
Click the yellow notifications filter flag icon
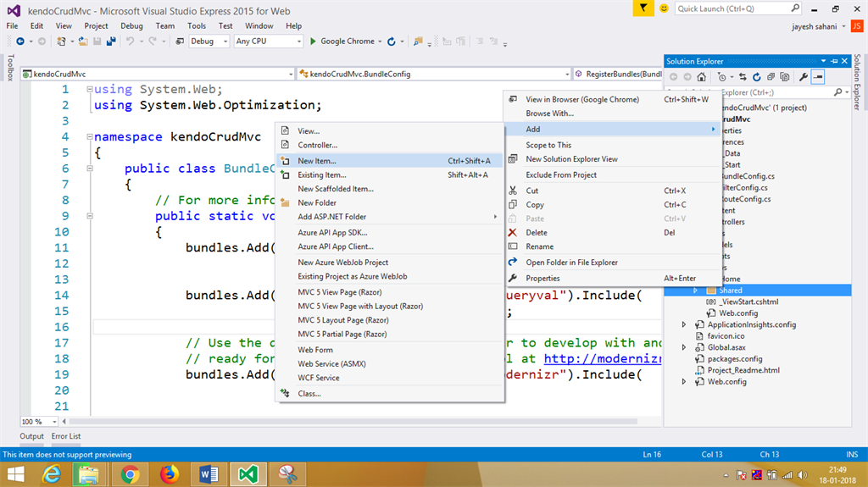[644, 8]
